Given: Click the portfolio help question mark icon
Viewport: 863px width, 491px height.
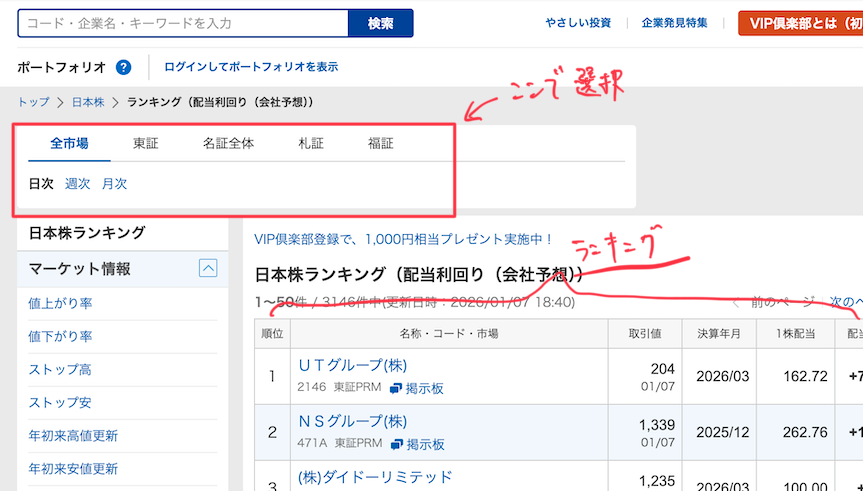Looking at the screenshot, I should tap(123, 67).
